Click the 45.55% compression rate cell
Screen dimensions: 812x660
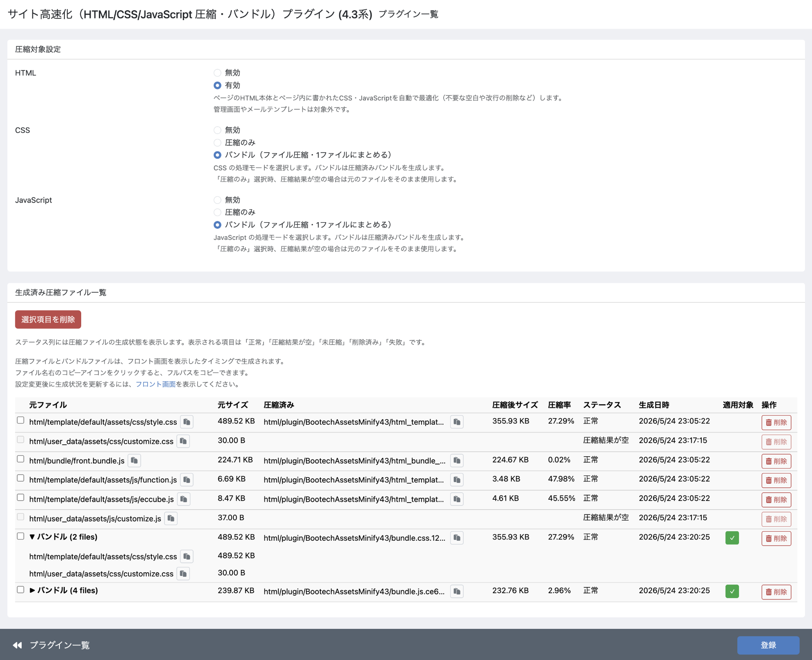561,498
